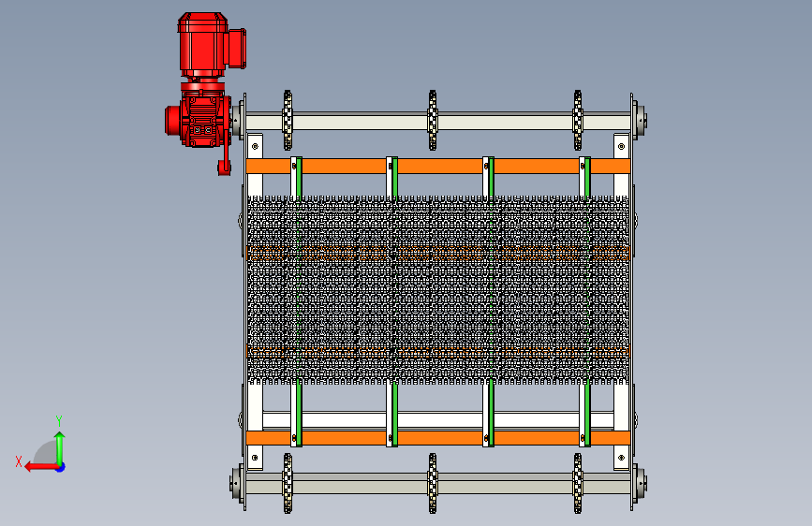Select the bolt on lower-right white post
This screenshot has width=812, height=526.
tap(622, 458)
